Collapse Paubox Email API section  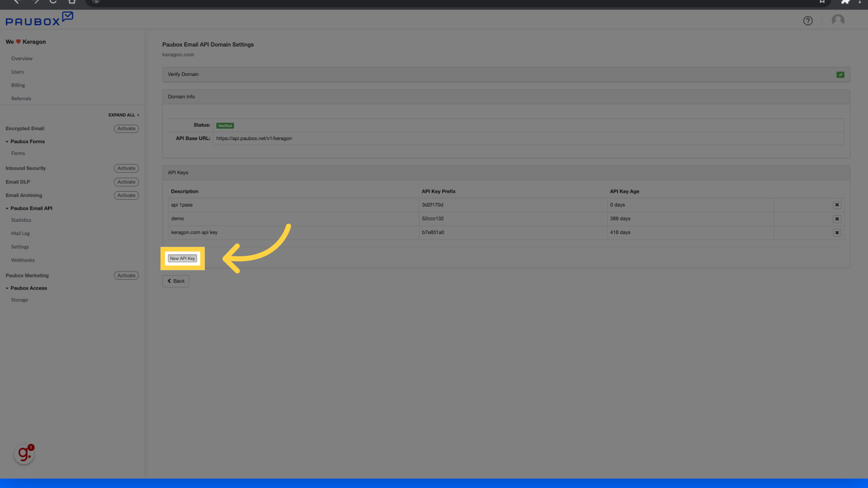pos(29,209)
